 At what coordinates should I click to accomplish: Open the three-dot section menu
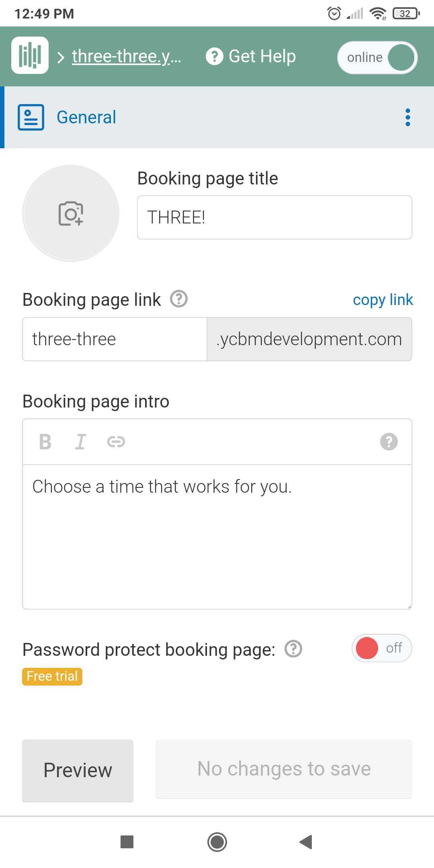click(x=408, y=117)
